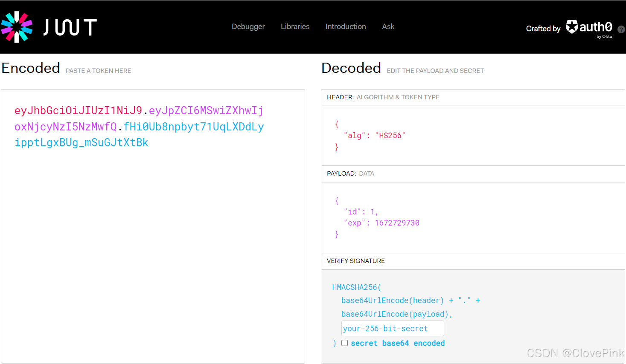Click the 'PAYLOAD: DATA' label
The image size is (626, 364).
[x=351, y=173]
